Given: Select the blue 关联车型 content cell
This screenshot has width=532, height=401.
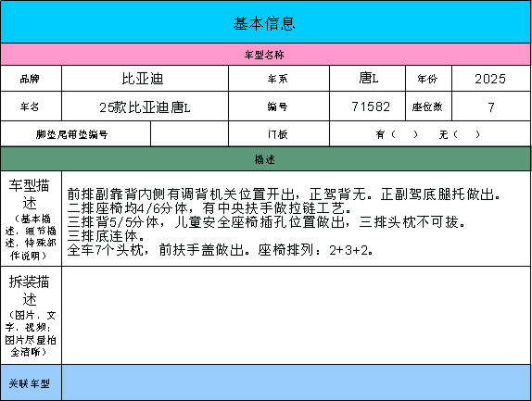Looking at the screenshot, I should tap(297, 382).
